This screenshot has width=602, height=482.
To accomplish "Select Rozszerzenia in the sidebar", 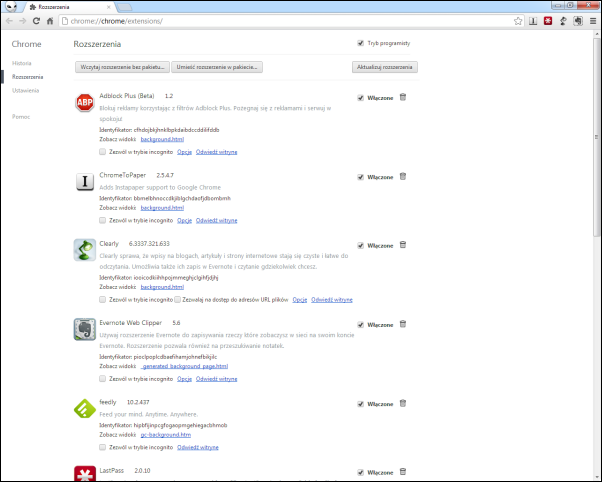I will (x=27, y=77).
